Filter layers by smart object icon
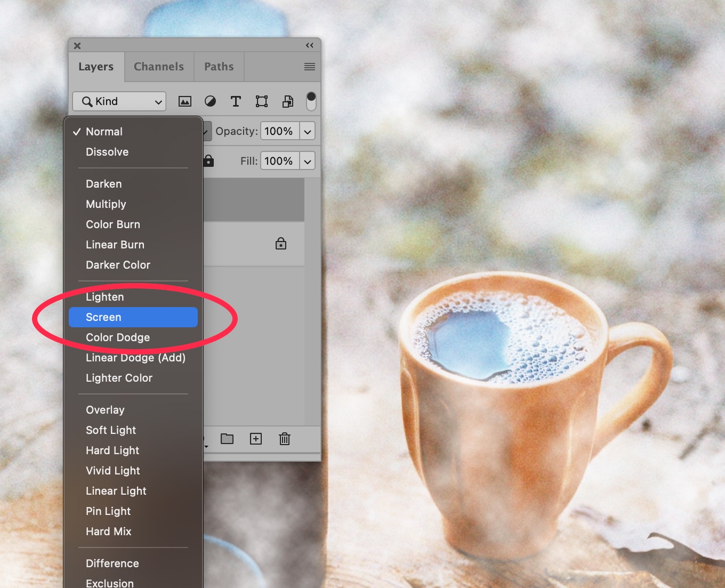 coord(287,101)
